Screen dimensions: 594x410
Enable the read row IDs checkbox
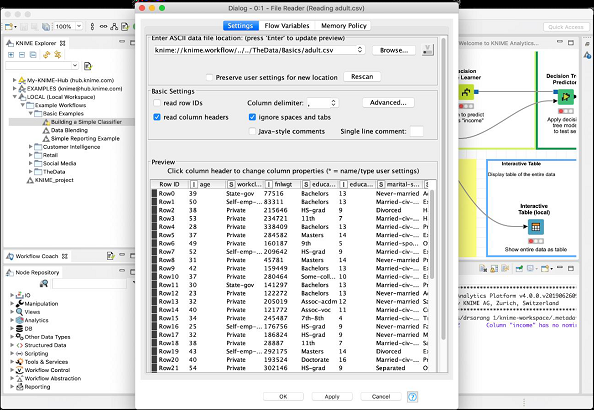click(157, 103)
